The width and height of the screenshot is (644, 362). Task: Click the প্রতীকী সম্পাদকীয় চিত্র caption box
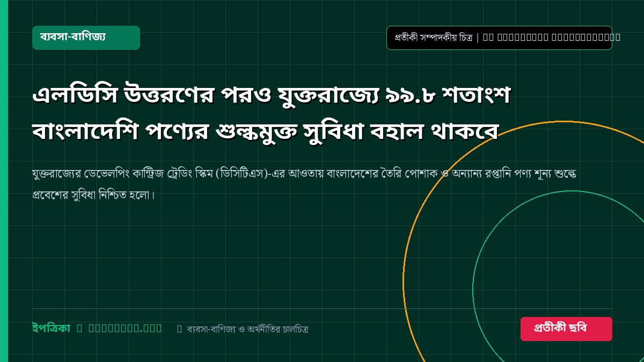tap(499, 38)
